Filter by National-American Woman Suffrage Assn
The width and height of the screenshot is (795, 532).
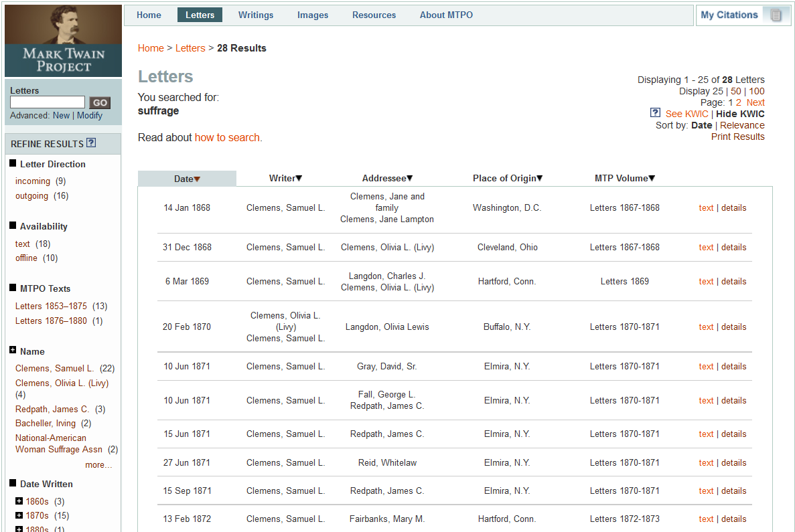58,444
